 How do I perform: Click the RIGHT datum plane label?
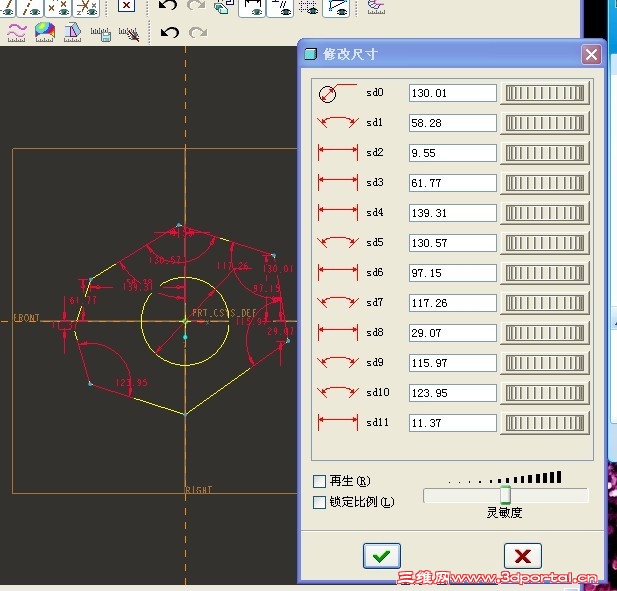(x=198, y=489)
